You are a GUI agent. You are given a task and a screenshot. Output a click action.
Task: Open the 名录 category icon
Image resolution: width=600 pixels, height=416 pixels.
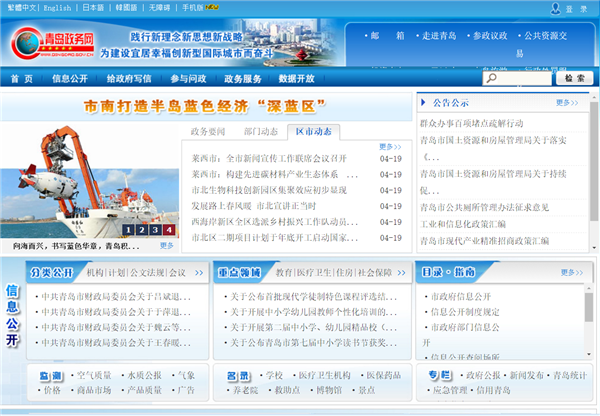238,376
